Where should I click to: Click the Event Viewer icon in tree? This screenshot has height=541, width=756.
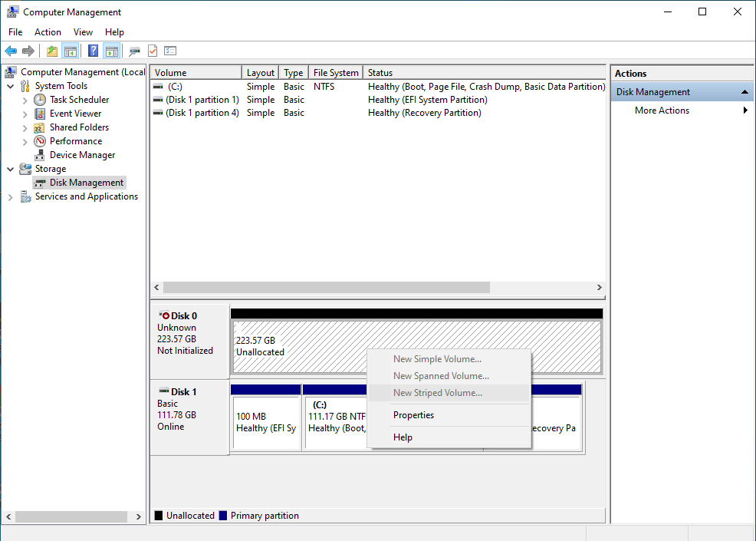pyautogui.click(x=40, y=114)
